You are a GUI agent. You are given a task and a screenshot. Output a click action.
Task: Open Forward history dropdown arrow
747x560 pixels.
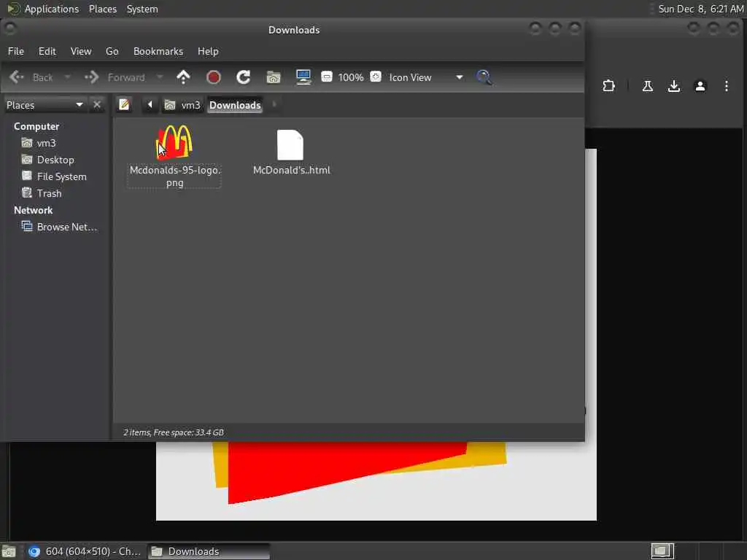[x=160, y=77]
